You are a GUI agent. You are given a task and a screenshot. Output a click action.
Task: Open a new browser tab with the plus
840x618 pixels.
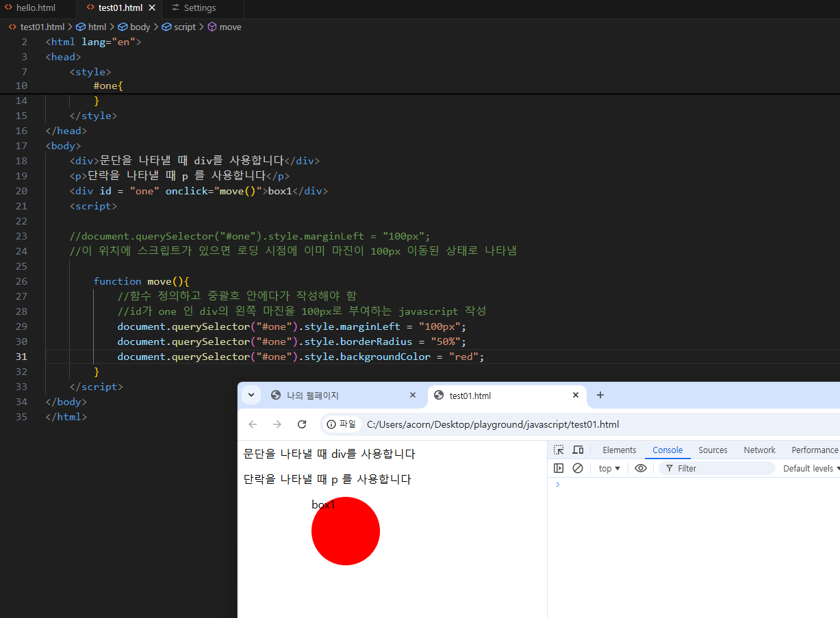click(x=600, y=395)
